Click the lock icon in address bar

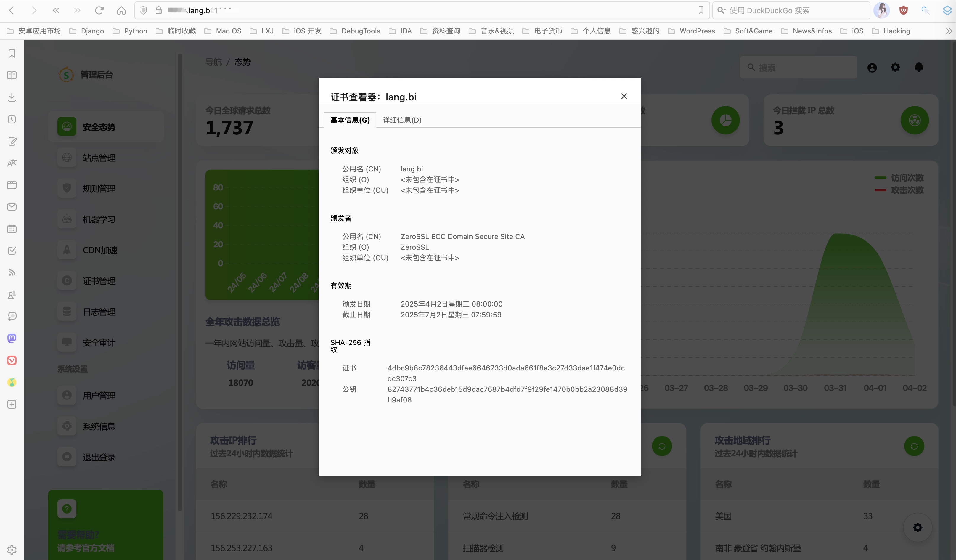tap(159, 10)
